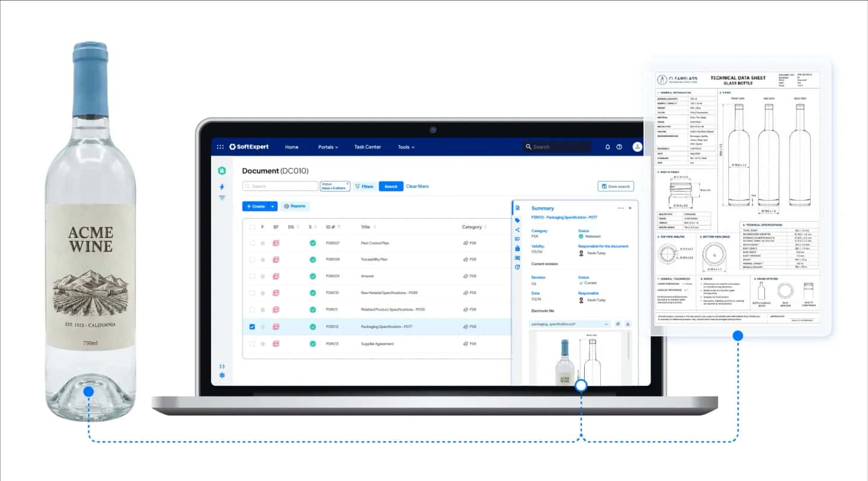Click the Clear filters link
Image resolution: width=868 pixels, height=481 pixels.
coord(418,186)
